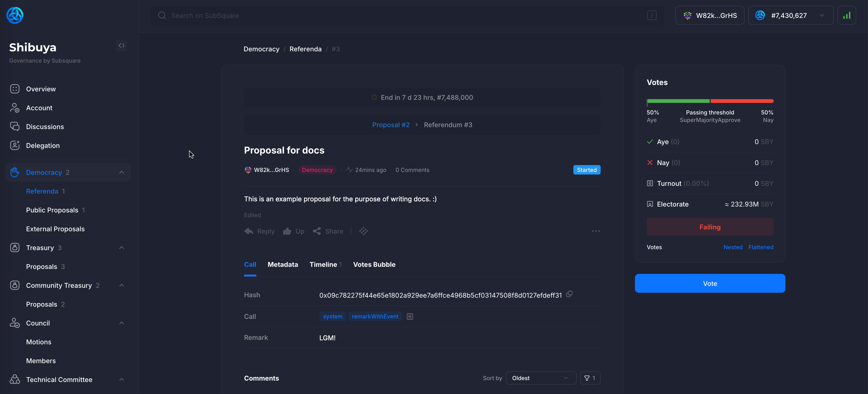Click the Reply arrow icon

click(x=249, y=232)
